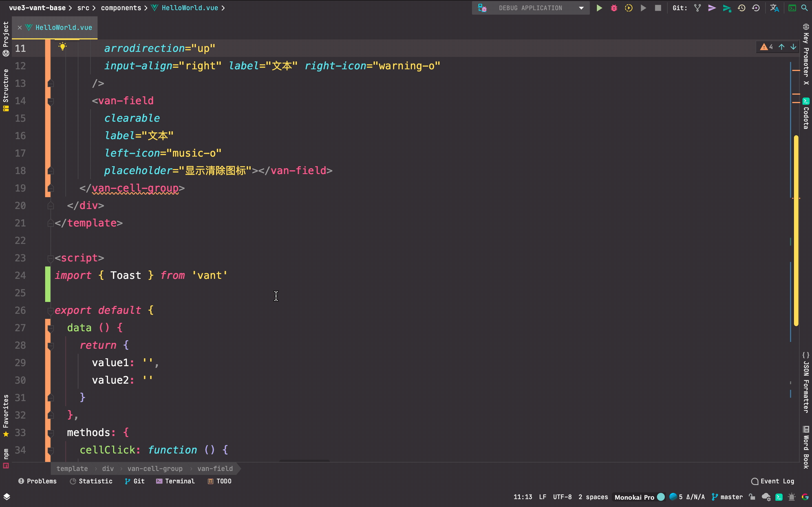Collapse the van-field tag fold on line 14
This screenshot has width=812, height=507.
[x=51, y=101]
